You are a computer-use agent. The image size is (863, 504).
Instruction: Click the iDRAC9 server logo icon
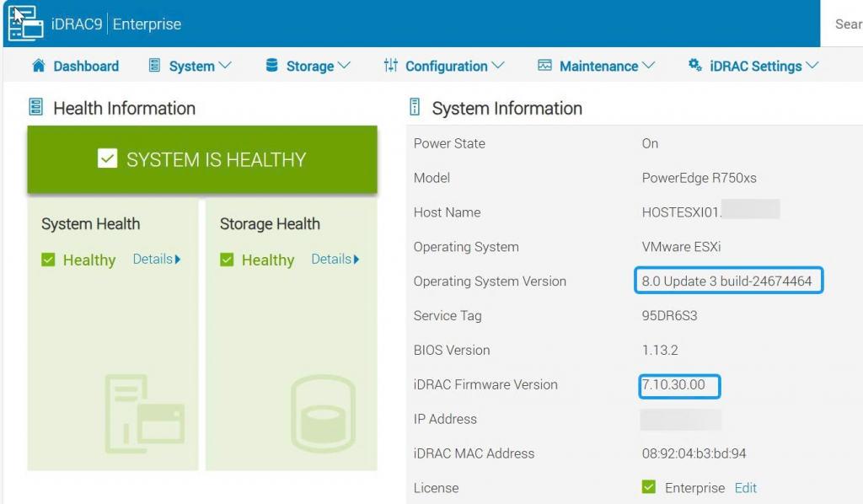pos(26,23)
